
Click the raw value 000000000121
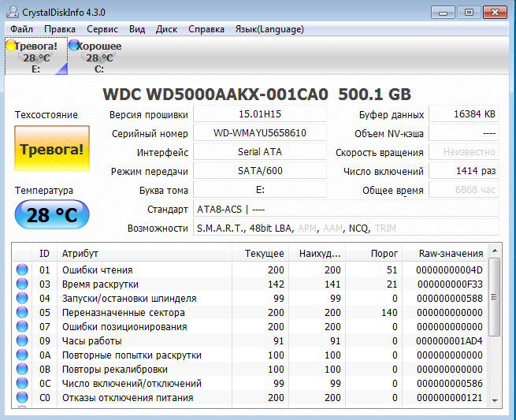(x=450, y=398)
